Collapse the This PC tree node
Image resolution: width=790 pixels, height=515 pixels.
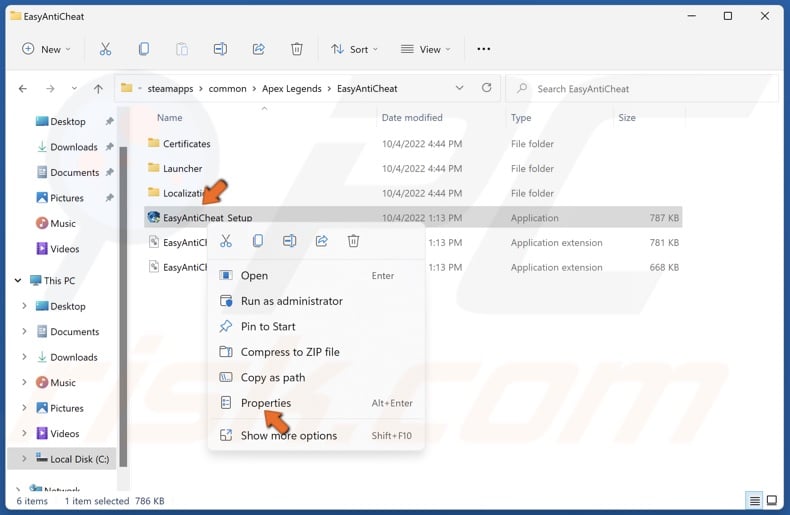(18, 280)
